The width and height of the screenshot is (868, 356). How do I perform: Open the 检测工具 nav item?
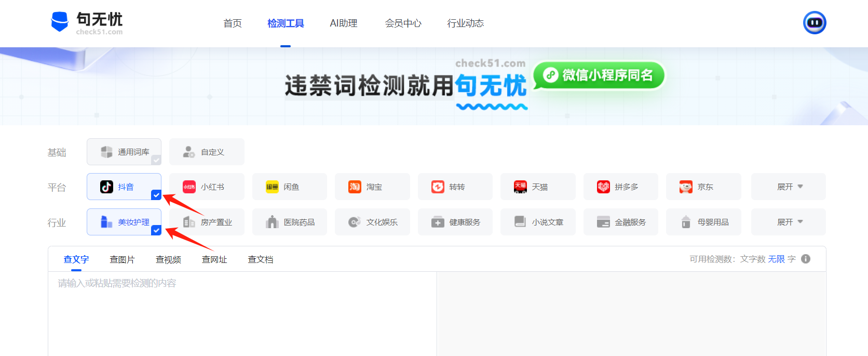[x=286, y=23]
